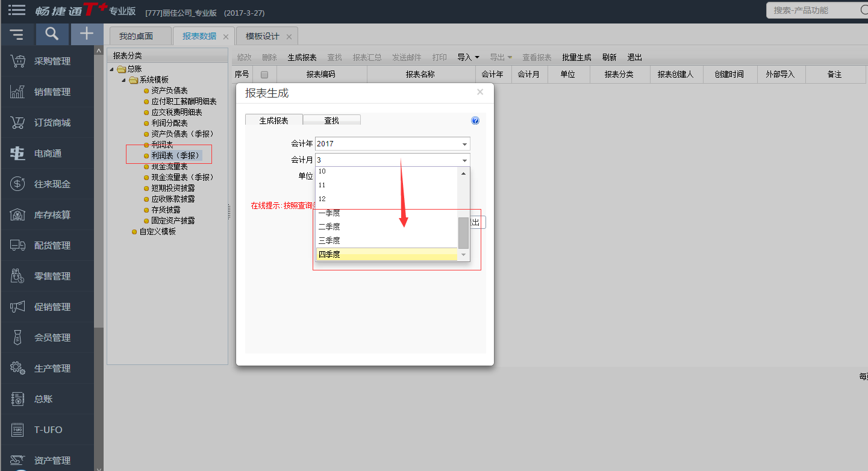Click the dropdown list scrollbar thumb

[463, 233]
